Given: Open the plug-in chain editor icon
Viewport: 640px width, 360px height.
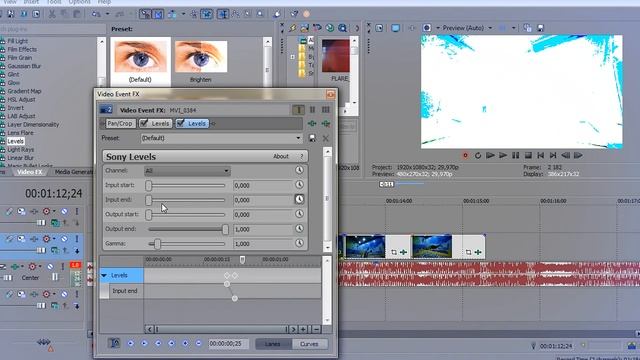Looking at the screenshot, I should click(312, 123).
